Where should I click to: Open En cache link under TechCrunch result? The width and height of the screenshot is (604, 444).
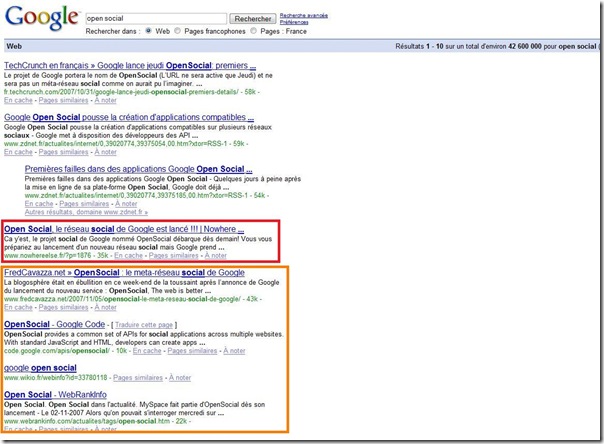[18, 100]
